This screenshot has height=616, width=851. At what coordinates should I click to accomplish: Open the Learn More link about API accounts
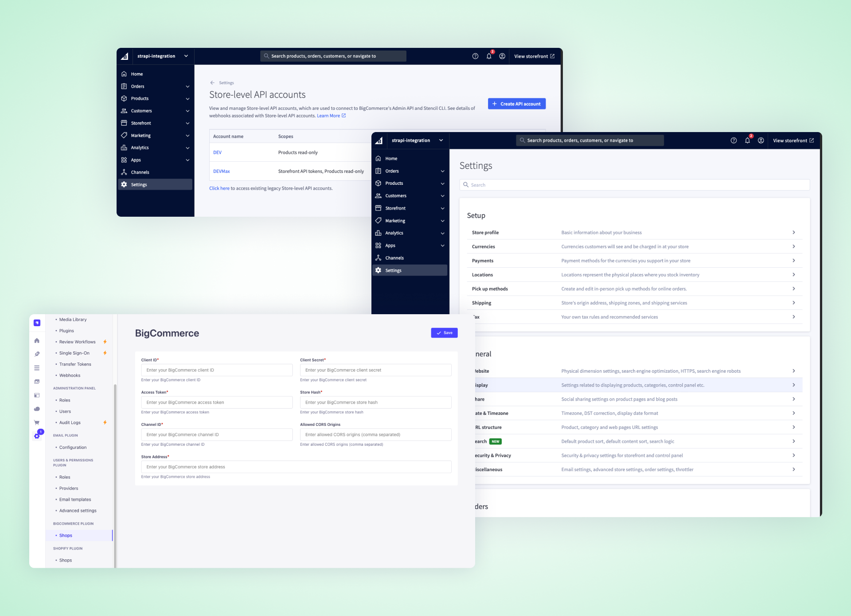click(x=329, y=115)
